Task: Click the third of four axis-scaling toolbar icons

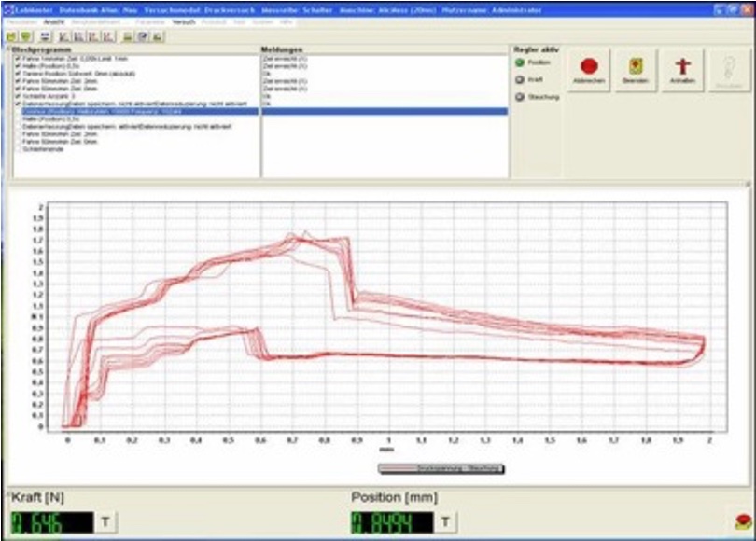Action: (93, 36)
